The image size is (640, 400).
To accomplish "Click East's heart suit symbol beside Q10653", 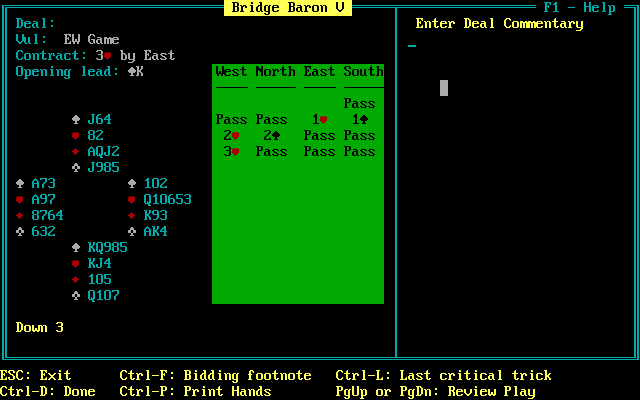I will click(x=132, y=200).
